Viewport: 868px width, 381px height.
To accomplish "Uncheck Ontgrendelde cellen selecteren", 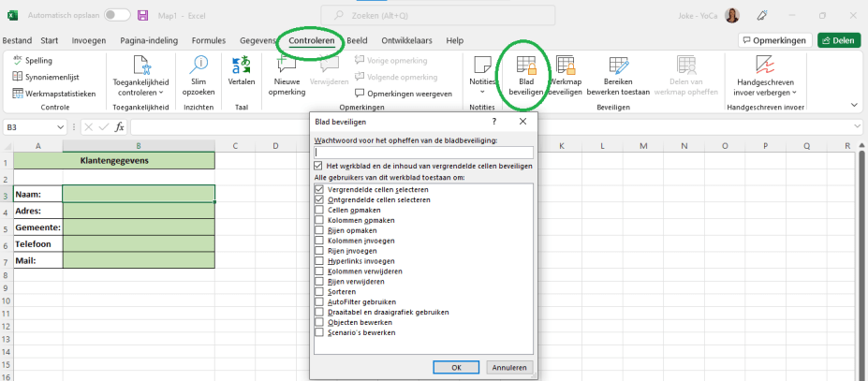I will coord(319,199).
